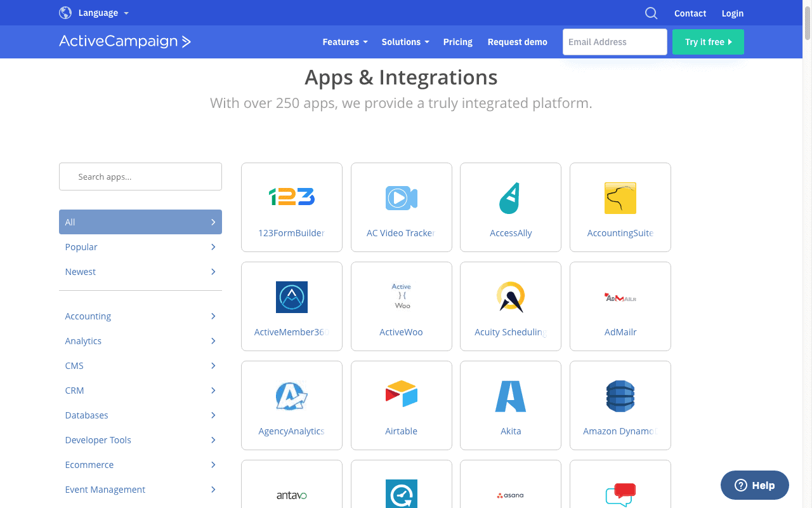The height and width of the screenshot is (508, 812).
Task: Open the search magnifier icon
Action: point(652,13)
